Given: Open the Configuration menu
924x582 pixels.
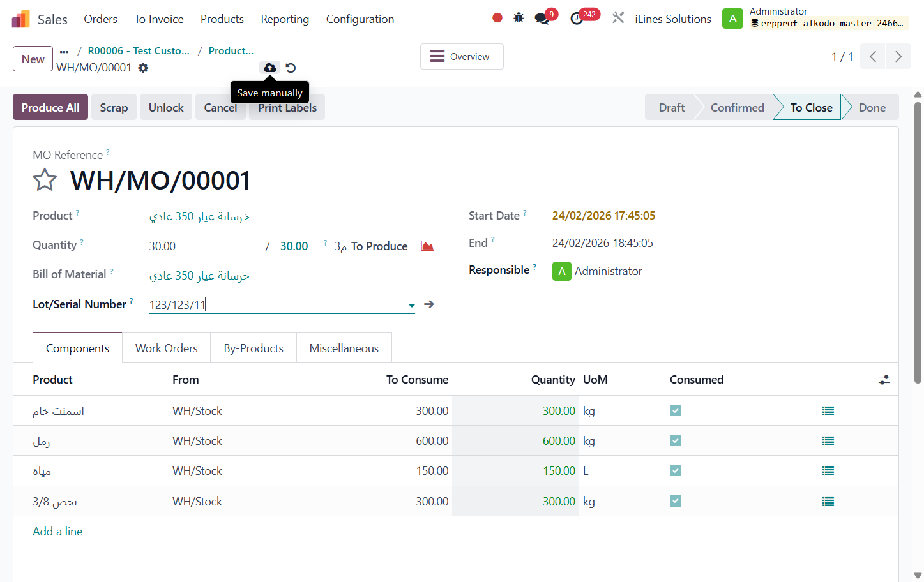Looking at the screenshot, I should click(x=360, y=19).
